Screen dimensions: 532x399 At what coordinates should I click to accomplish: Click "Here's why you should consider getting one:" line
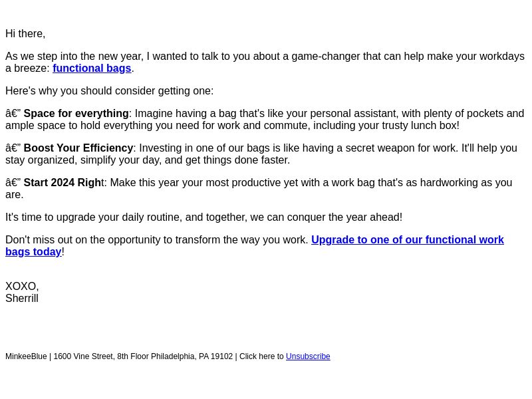109,91
